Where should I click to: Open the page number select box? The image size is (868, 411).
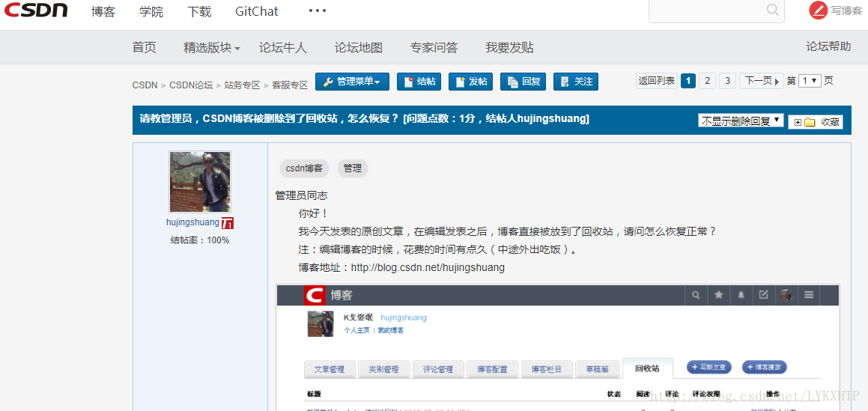[810, 81]
